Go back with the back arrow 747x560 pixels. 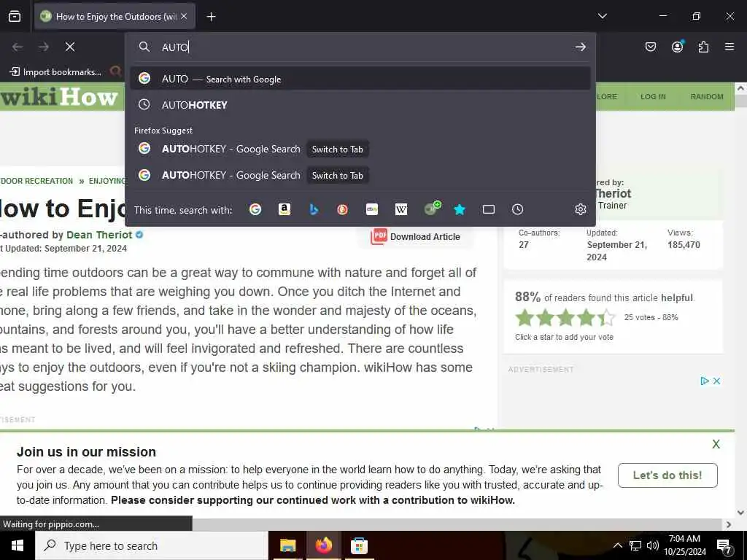(18, 47)
